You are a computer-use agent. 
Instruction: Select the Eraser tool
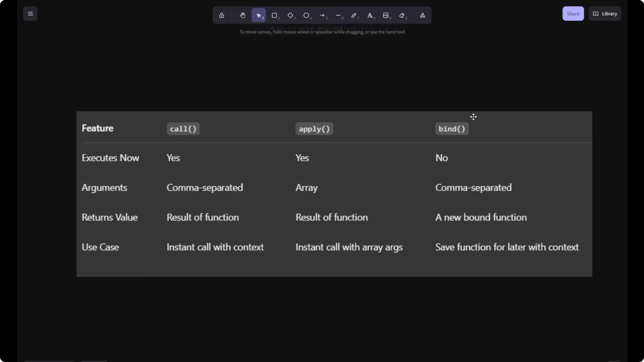(402, 15)
